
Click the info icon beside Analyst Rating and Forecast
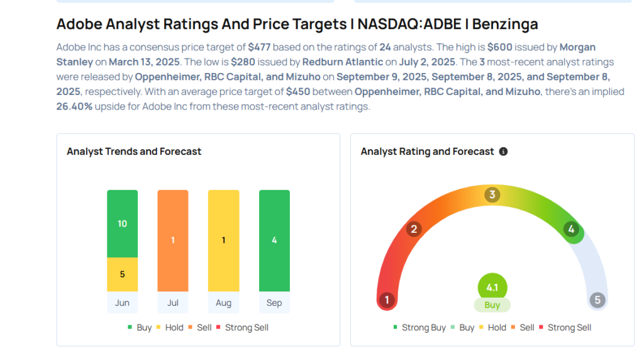[503, 152]
